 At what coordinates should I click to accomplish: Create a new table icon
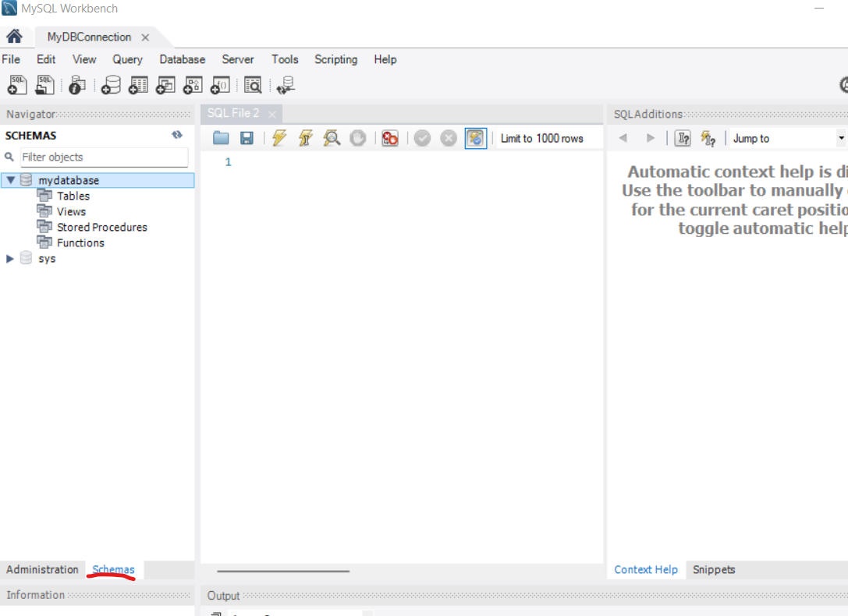[138, 85]
